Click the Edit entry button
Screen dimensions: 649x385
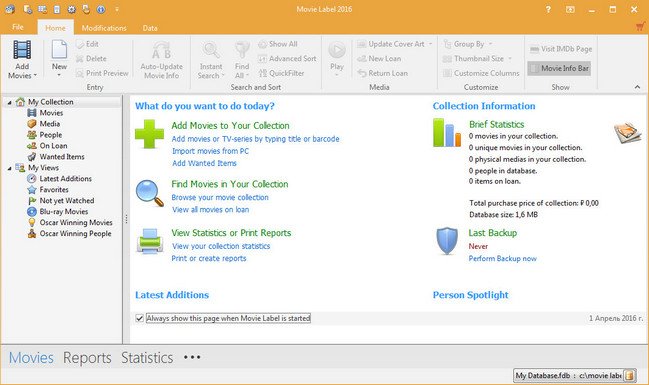coord(87,44)
